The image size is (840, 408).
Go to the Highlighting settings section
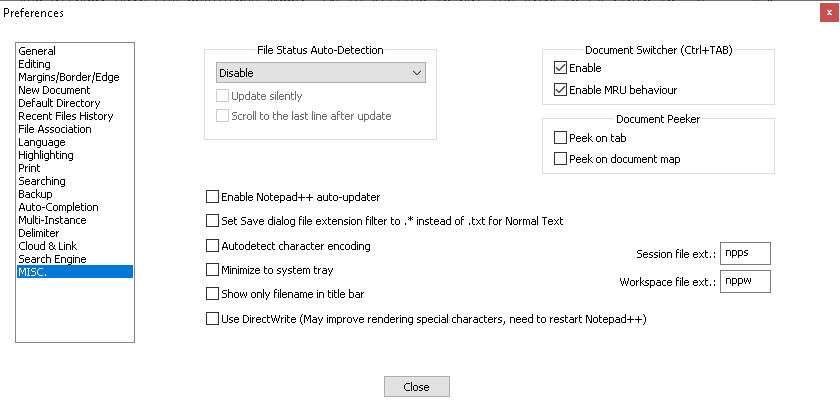pyautogui.click(x=46, y=155)
